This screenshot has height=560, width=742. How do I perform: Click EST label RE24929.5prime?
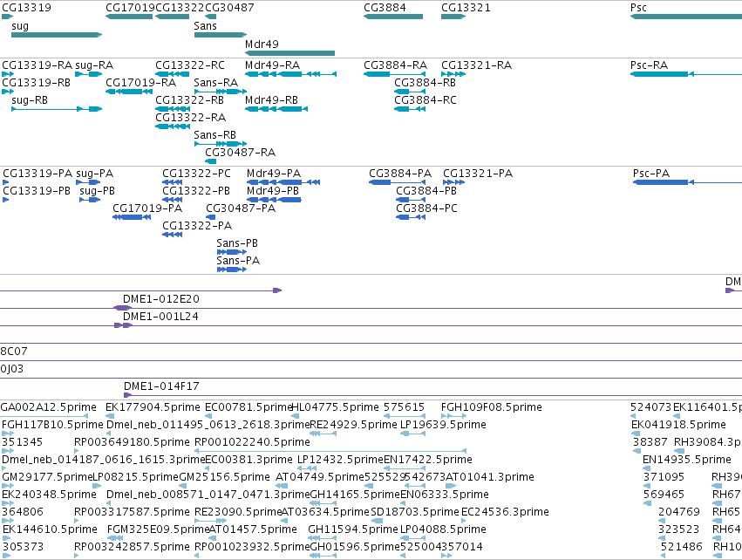click(353, 425)
